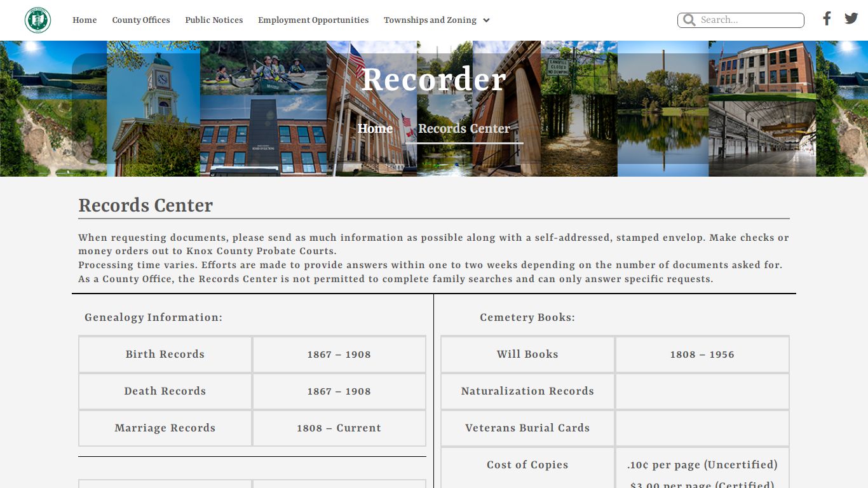The height and width of the screenshot is (488, 868).
Task: Click Home in the top navbar
Action: 85,20
